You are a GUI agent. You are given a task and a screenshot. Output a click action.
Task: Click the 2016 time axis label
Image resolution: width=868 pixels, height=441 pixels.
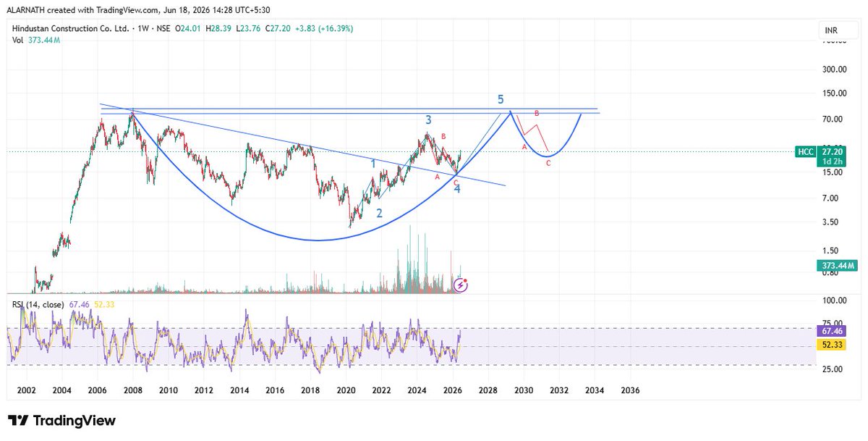click(x=275, y=390)
